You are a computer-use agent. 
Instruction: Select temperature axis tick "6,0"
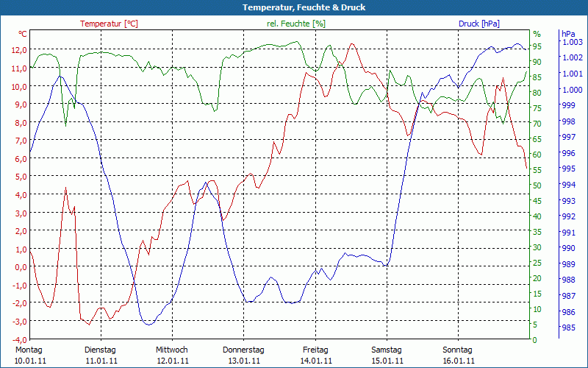click(x=20, y=158)
